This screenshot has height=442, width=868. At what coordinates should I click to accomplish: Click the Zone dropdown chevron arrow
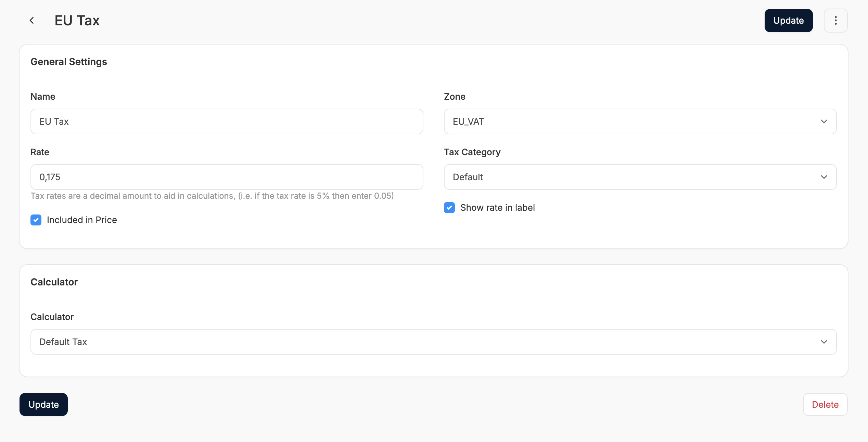click(x=824, y=122)
